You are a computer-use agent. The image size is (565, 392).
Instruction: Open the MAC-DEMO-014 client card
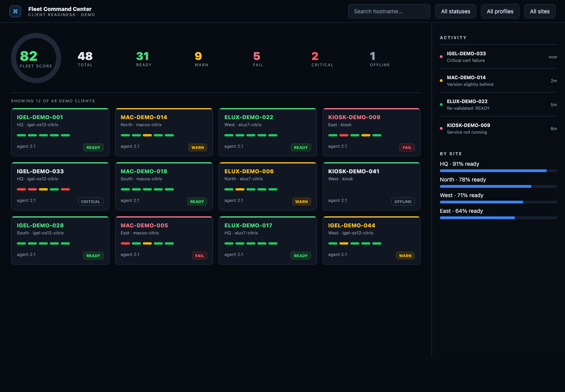point(164,132)
